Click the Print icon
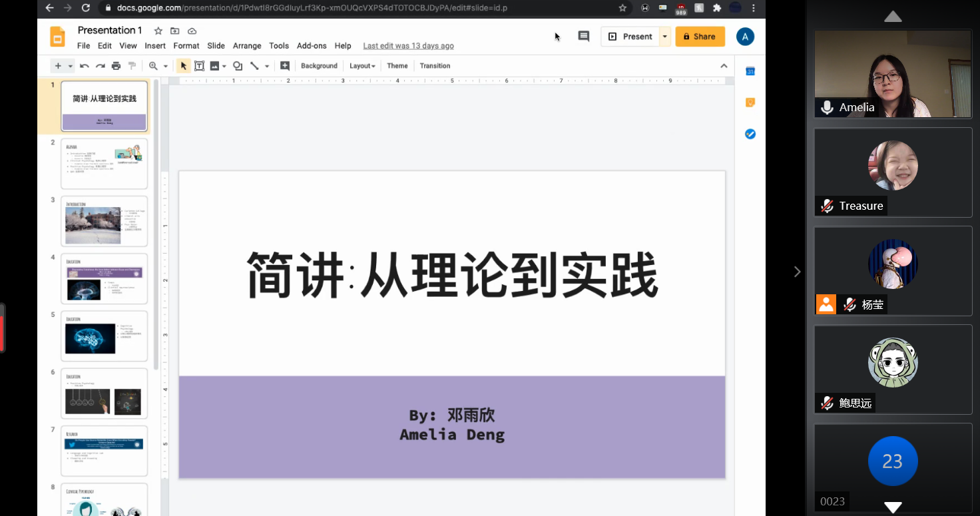This screenshot has width=980, height=516. (x=117, y=66)
